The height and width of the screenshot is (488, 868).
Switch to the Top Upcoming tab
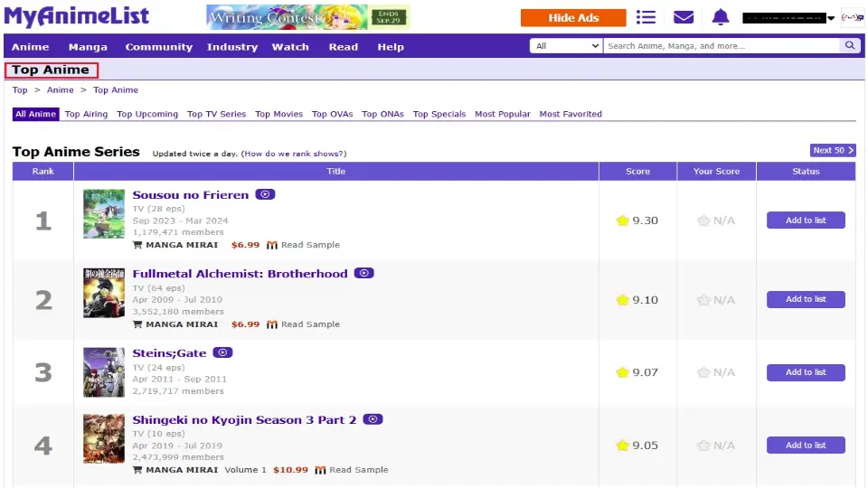pos(147,114)
